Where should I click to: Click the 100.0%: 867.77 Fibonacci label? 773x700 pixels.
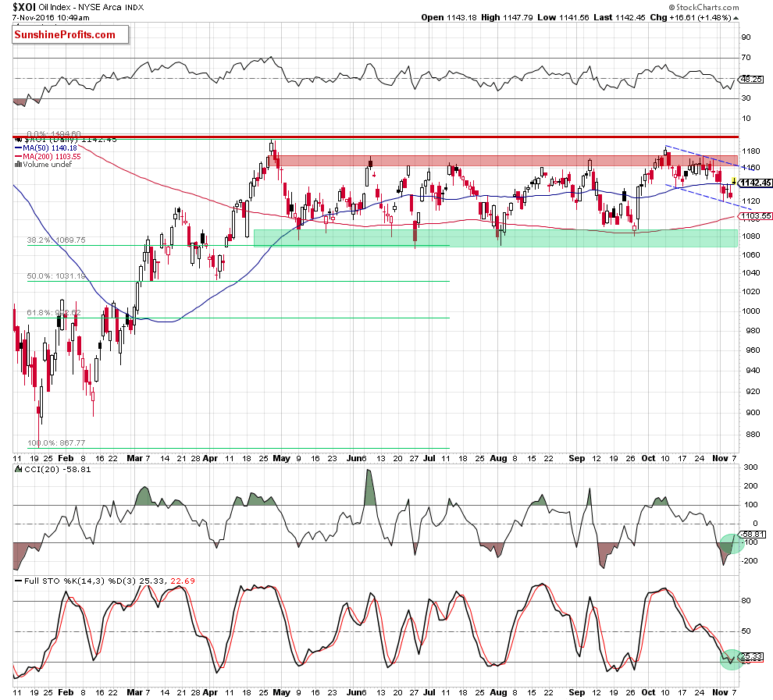(56, 442)
